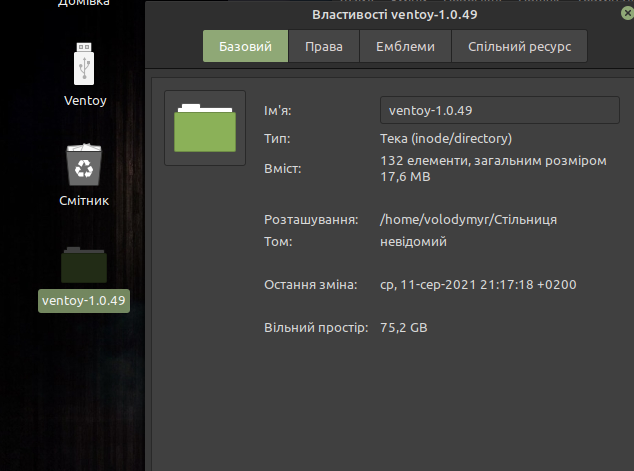Click the 75,2 GB free space value
The width and height of the screenshot is (634, 471).
tap(404, 327)
